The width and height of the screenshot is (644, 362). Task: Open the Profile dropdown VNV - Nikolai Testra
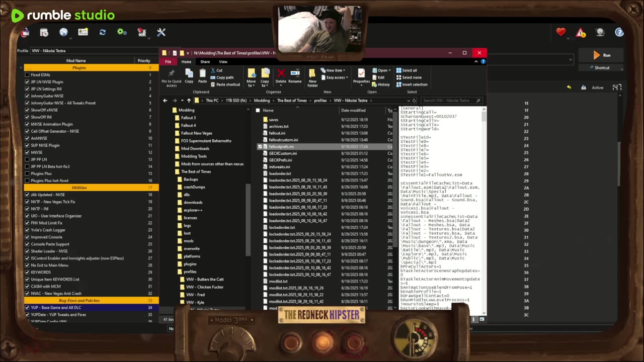tap(96, 51)
